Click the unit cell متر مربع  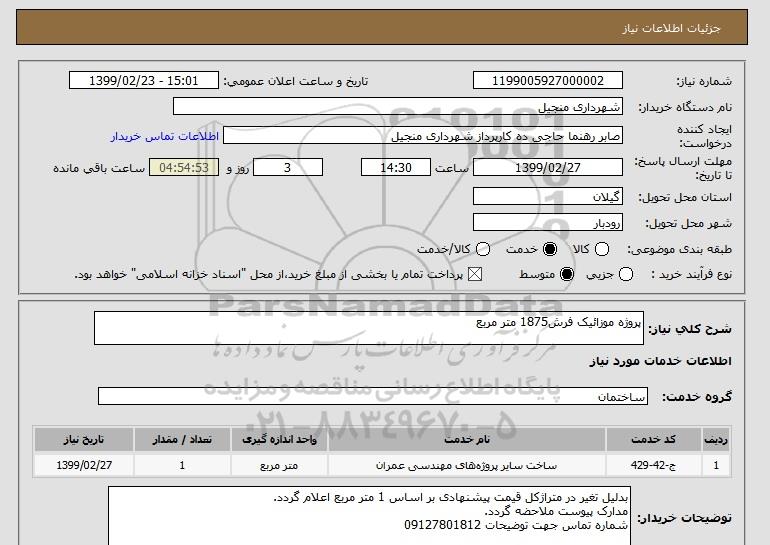coord(279,465)
